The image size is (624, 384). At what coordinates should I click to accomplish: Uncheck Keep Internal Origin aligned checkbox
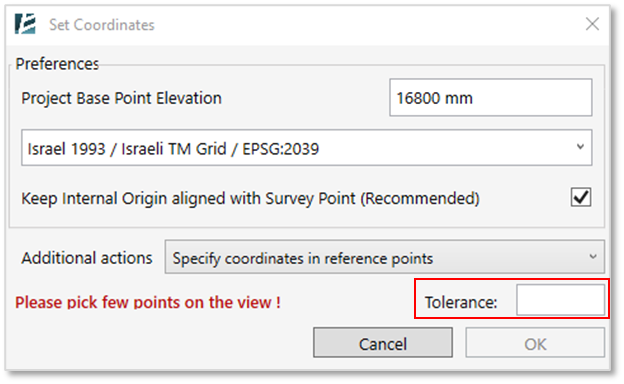[x=581, y=197]
